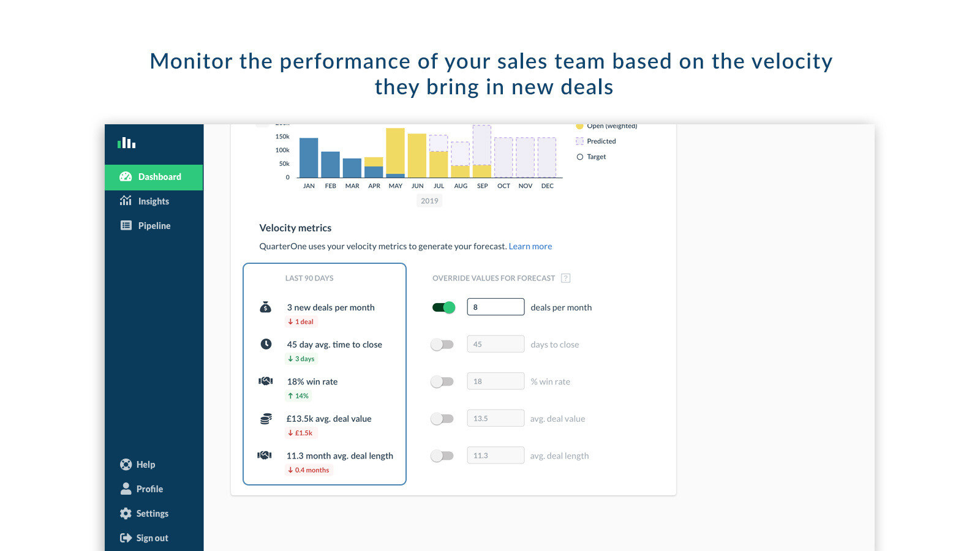The height and width of the screenshot is (551, 980).
Task: Click the Settings gear icon
Action: [126, 513]
